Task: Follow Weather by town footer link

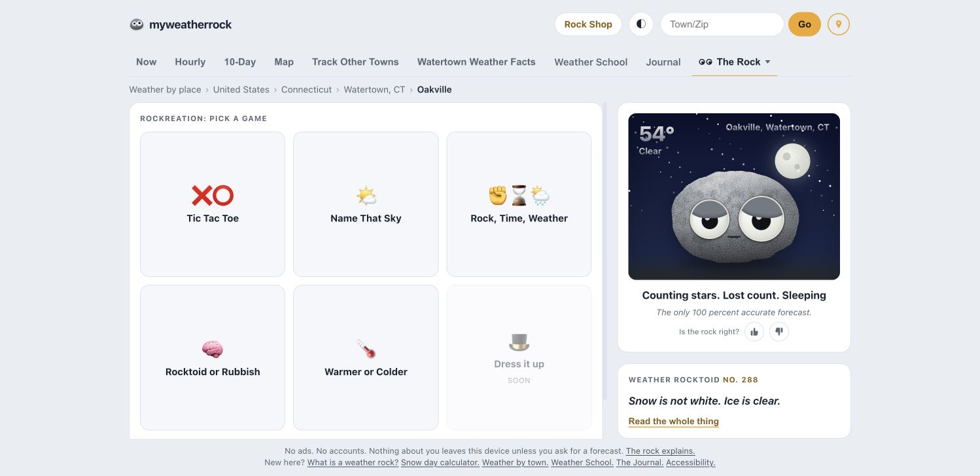Action: pyautogui.click(x=516, y=462)
